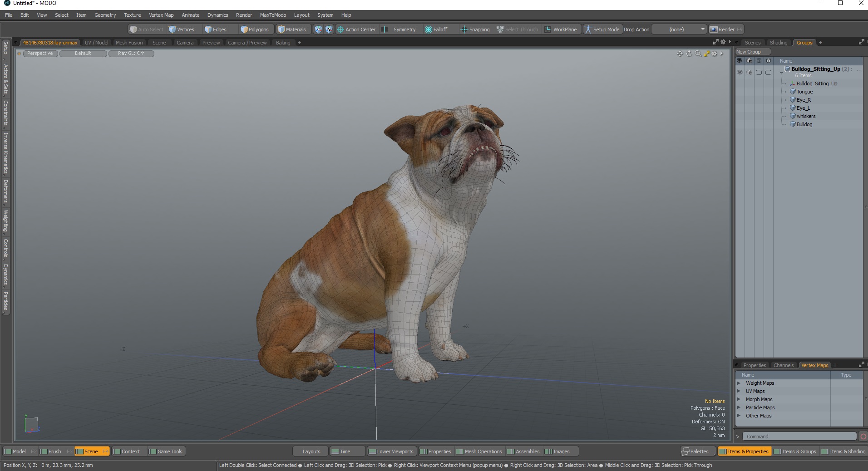This screenshot has height=471, width=868.
Task: Click the viewport rotate icon
Action: click(689, 54)
